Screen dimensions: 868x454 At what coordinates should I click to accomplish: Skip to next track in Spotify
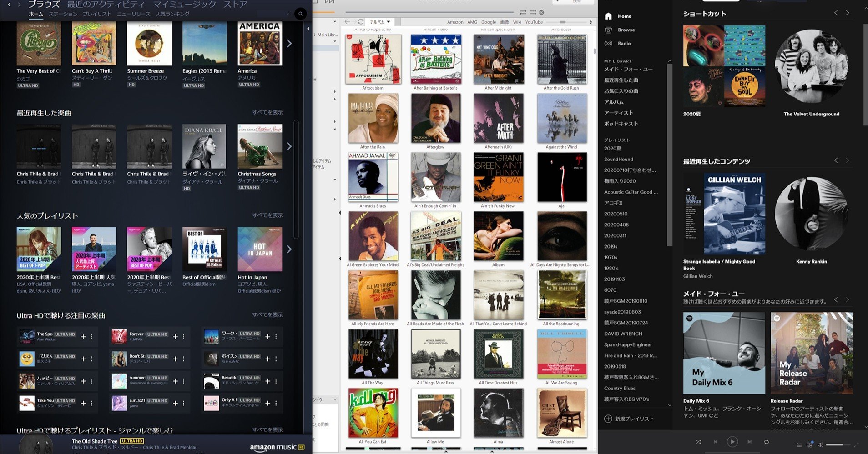(749, 442)
